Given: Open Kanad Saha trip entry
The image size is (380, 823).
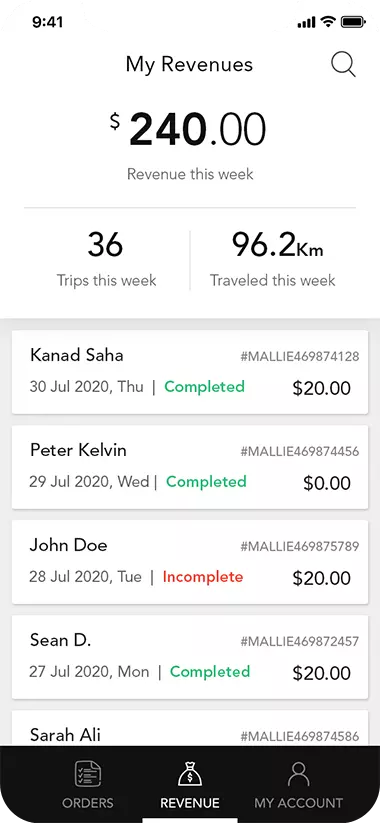Looking at the screenshot, I should [190, 372].
